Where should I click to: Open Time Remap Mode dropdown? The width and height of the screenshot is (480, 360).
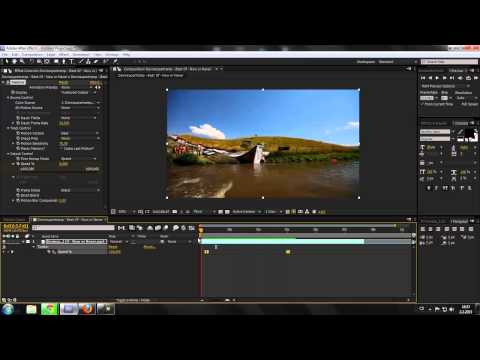pyautogui.click(x=78, y=159)
